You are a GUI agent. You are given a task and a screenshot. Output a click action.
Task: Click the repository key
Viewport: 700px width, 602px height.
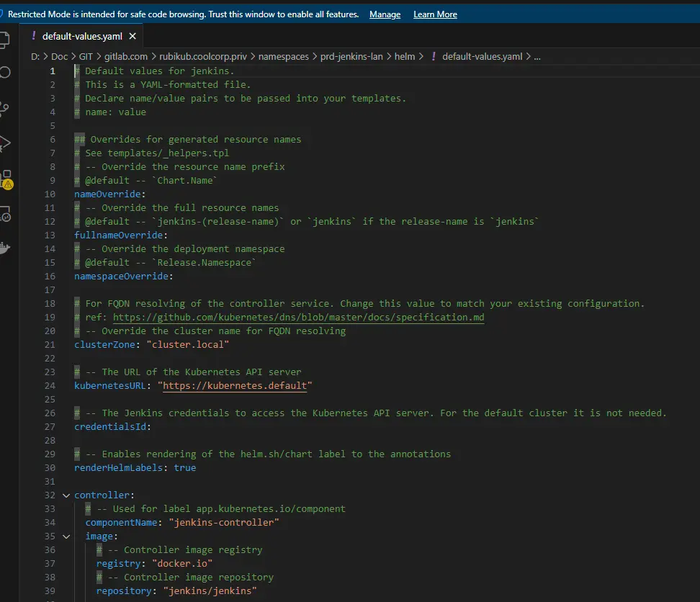point(124,591)
